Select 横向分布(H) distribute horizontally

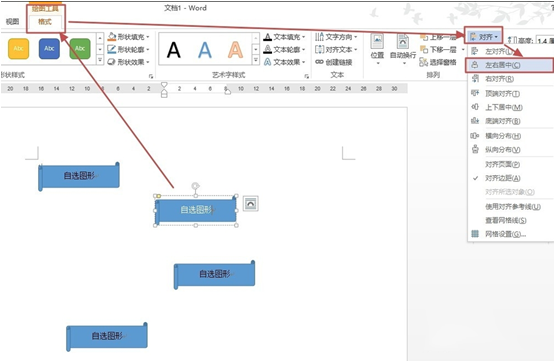click(x=511, y=136)
